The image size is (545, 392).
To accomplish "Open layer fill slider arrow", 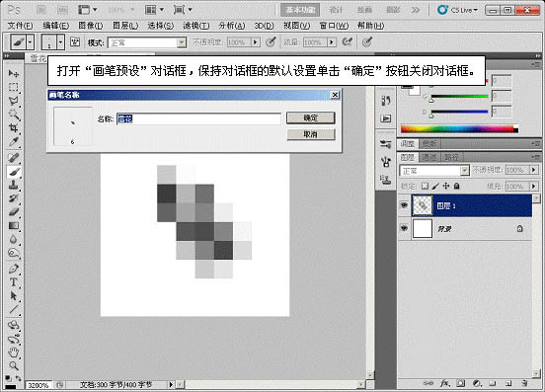I will pyautogui.click(x=533, y=187).
